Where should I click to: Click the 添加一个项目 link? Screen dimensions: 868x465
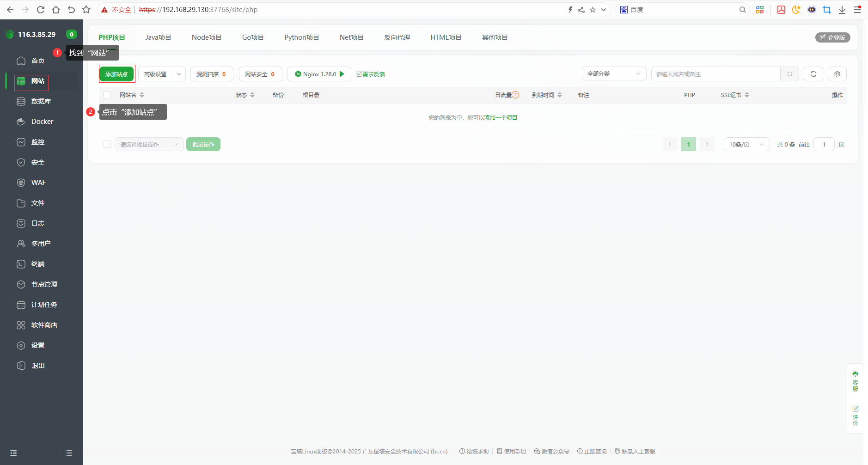[x=501, y=118]
